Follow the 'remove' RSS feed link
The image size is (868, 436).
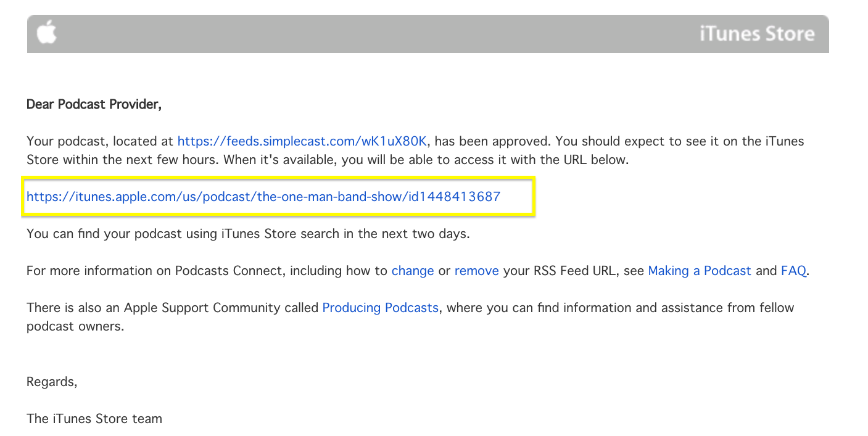tap(477, 271)
